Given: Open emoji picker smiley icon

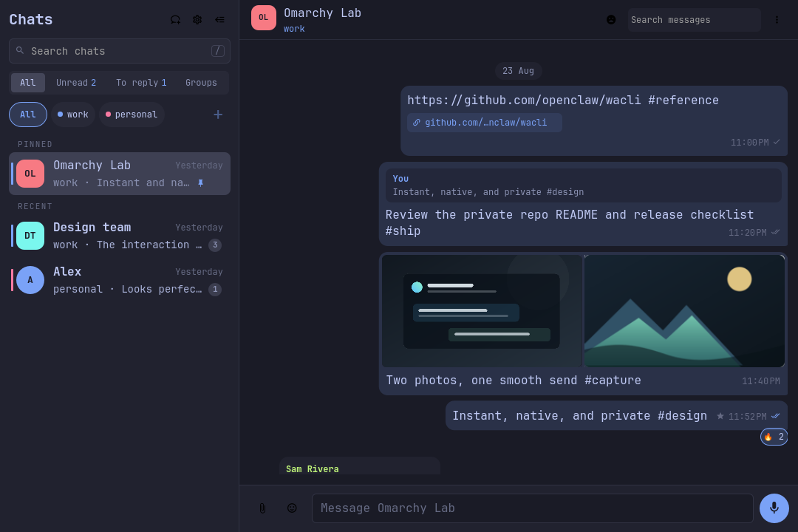Looking at the screenshot, I should [x=292, y=508].
